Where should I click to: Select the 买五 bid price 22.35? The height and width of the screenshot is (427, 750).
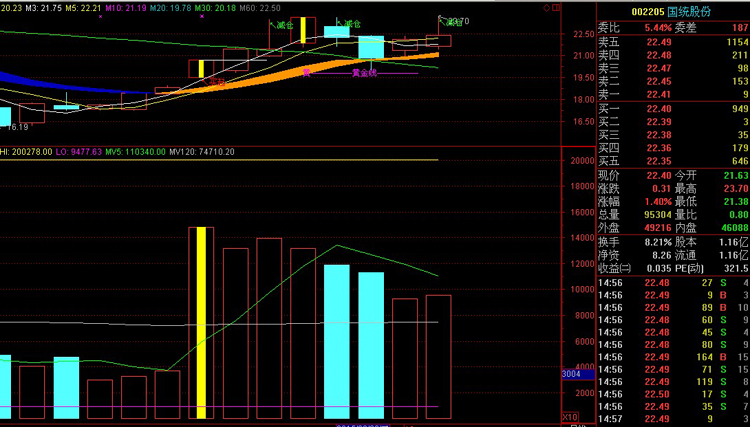pyautogui.click(x=659, y=161)
